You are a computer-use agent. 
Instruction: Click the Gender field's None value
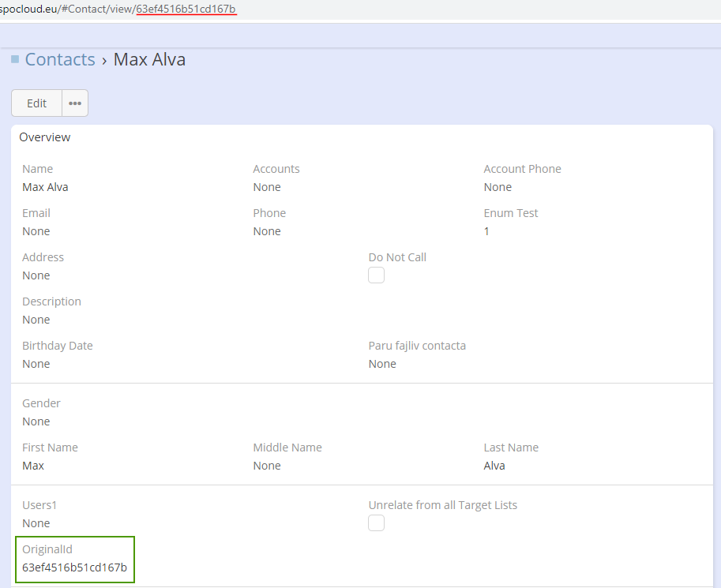36,421
